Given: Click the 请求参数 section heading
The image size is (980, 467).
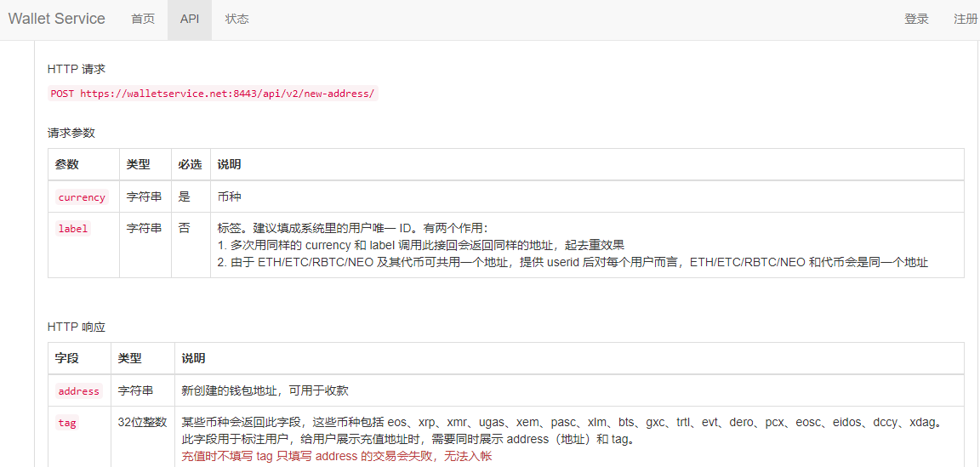Looking at the screenshot, I should (71, 133).
